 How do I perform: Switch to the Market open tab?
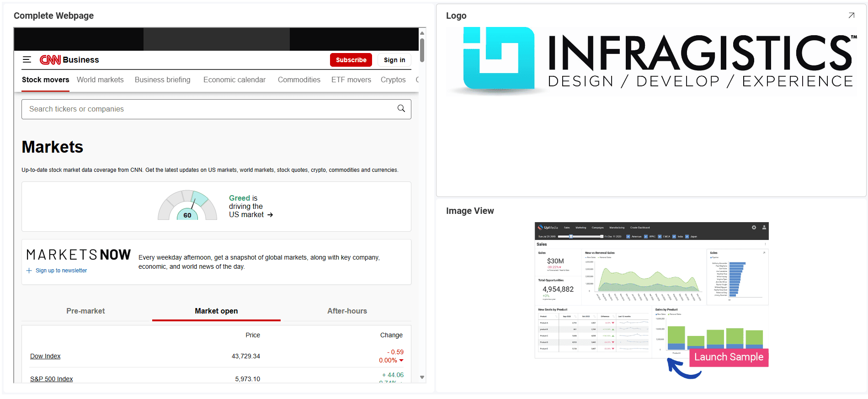coord(216,311)
